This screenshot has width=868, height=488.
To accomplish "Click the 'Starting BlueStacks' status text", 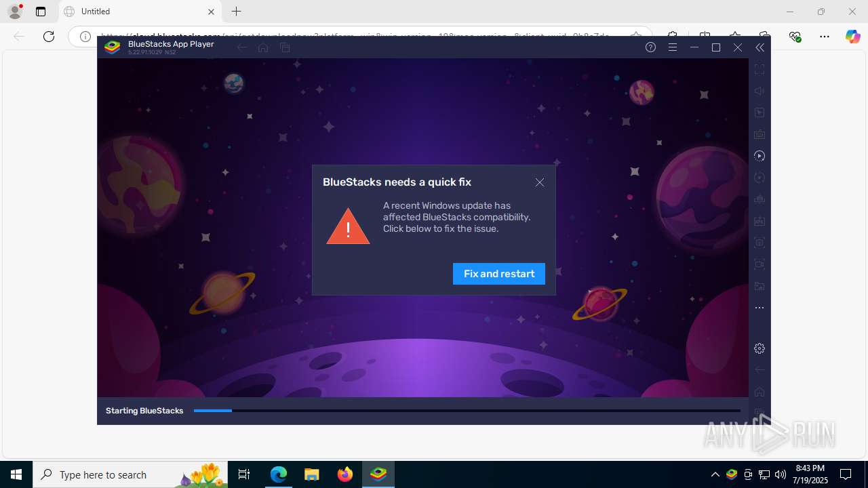I will coord(144,411).
